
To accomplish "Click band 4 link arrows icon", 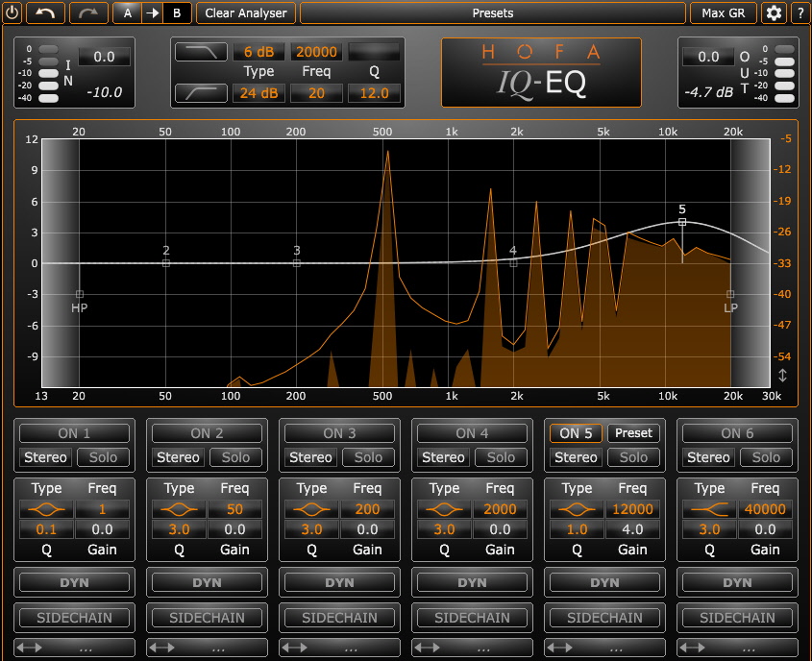I will [x=427, y=648].
